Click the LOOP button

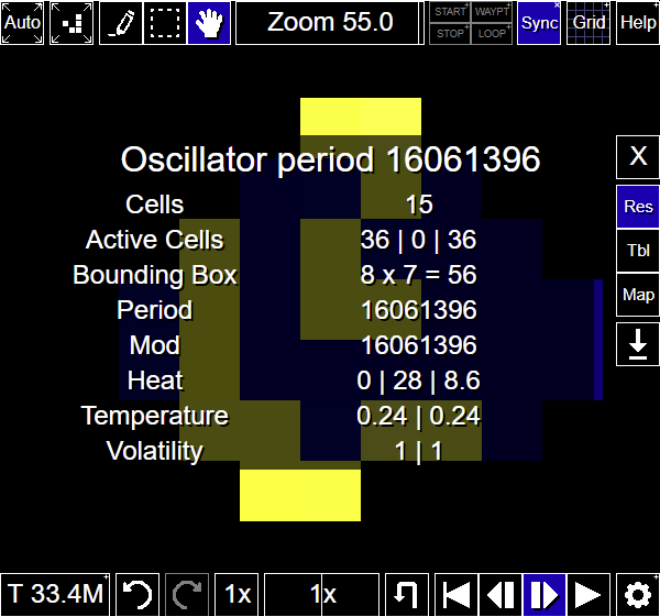[x=492, y=34]
